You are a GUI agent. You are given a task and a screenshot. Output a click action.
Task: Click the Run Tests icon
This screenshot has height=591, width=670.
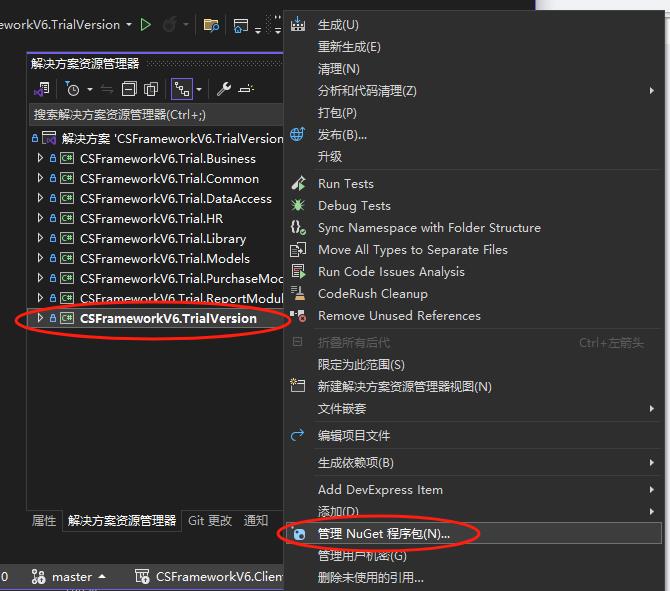click(x=298, y=183)
